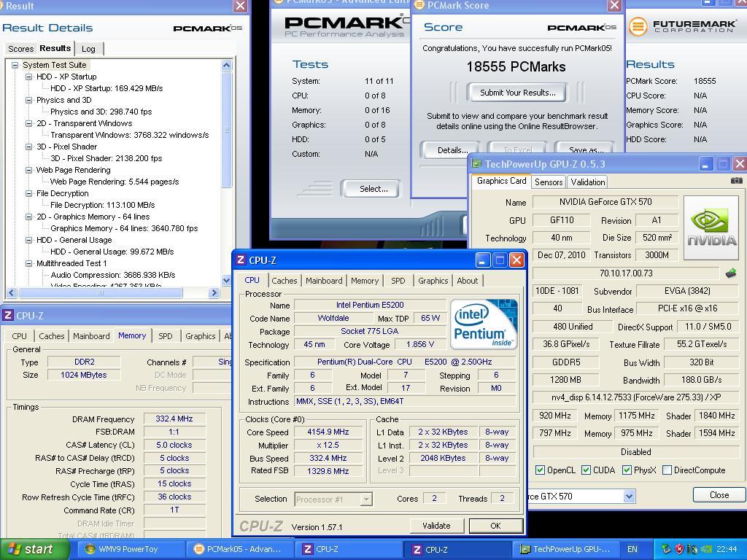Click the EN language indicator in tray

[x=632, y=549]
